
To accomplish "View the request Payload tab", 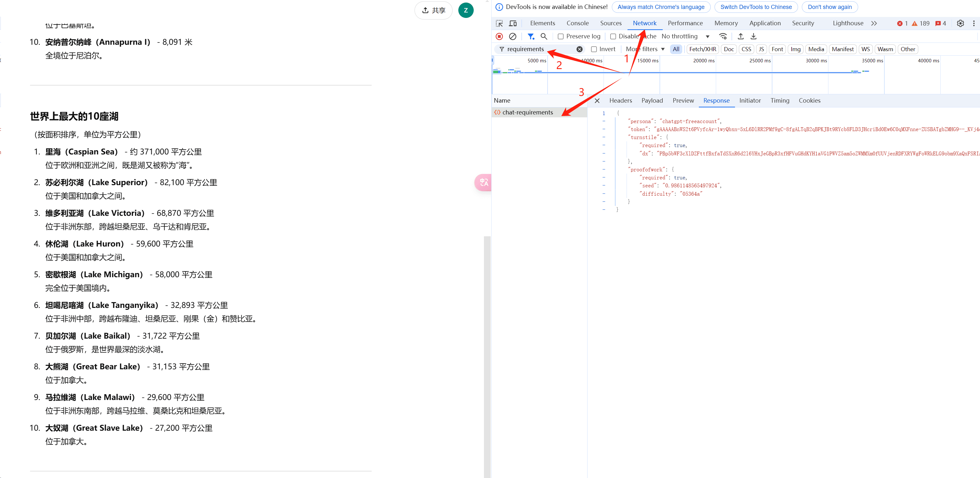I will [x=652, y=101].
